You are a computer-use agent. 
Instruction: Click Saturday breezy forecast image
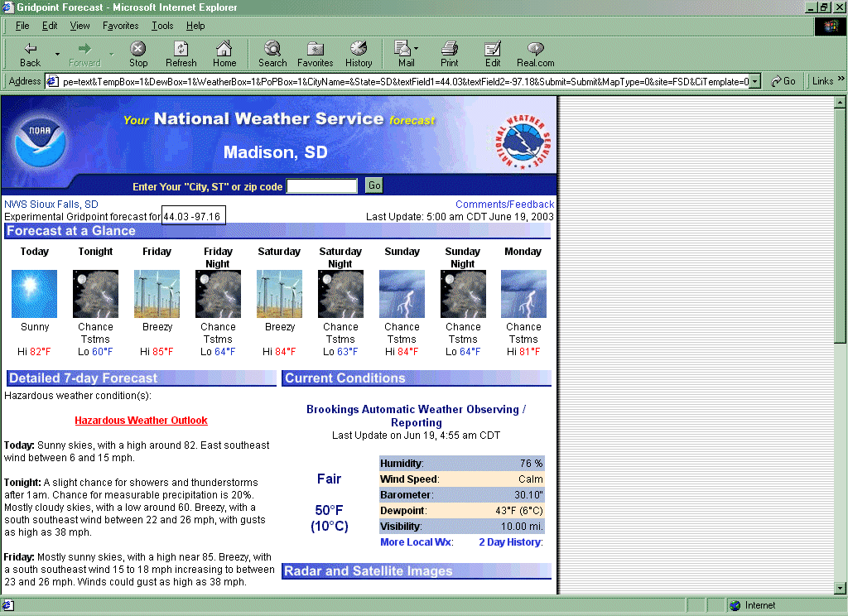click(x=280, y=294)
